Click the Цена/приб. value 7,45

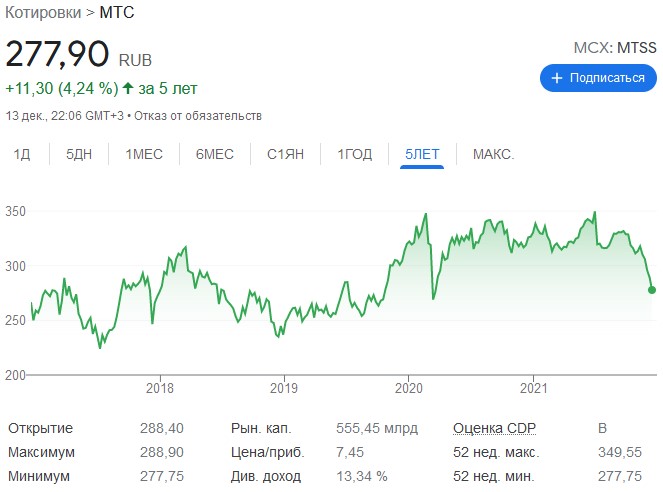point(350,452)
